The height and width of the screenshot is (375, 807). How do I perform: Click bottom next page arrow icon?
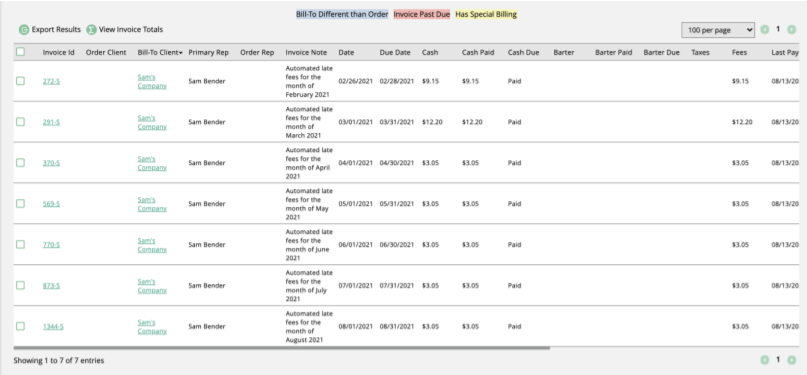pos(792,361)
